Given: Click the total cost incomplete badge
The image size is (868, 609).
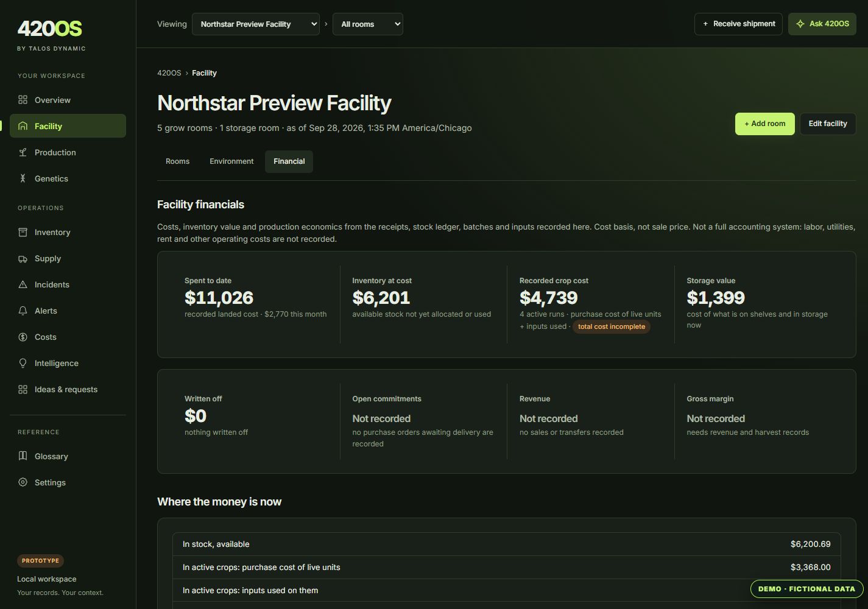Looking at the screenshot, I should 611,327.
